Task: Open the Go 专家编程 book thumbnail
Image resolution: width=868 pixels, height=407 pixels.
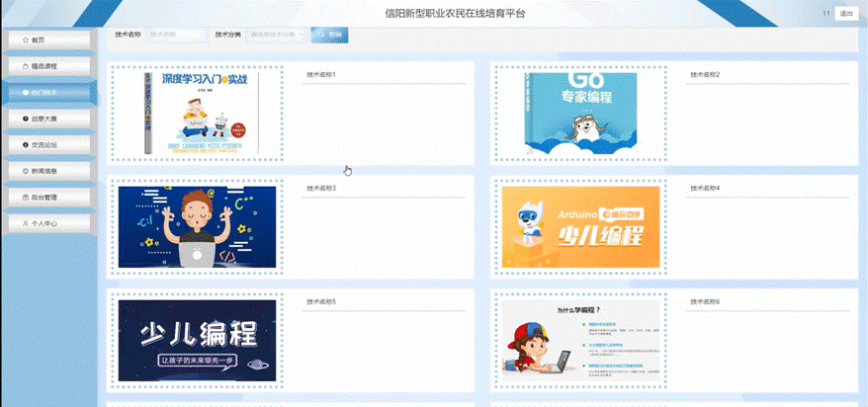Action: [x=580, y=114]
